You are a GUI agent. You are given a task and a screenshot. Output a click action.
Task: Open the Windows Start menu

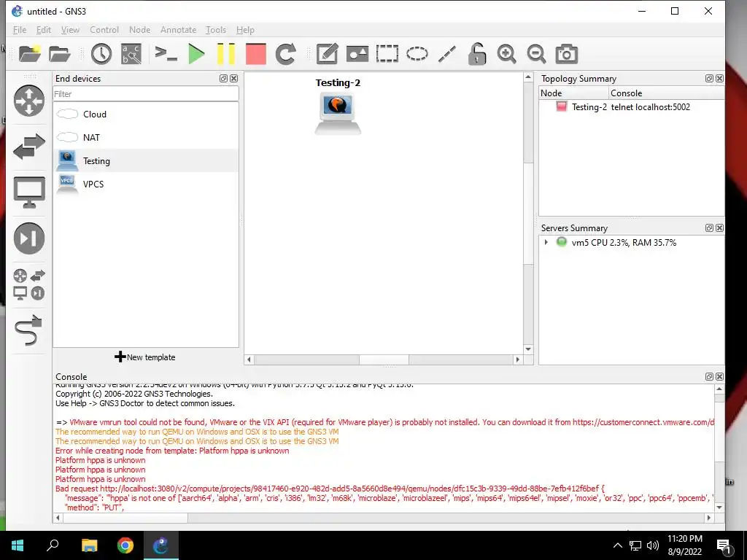pos(18,545)
